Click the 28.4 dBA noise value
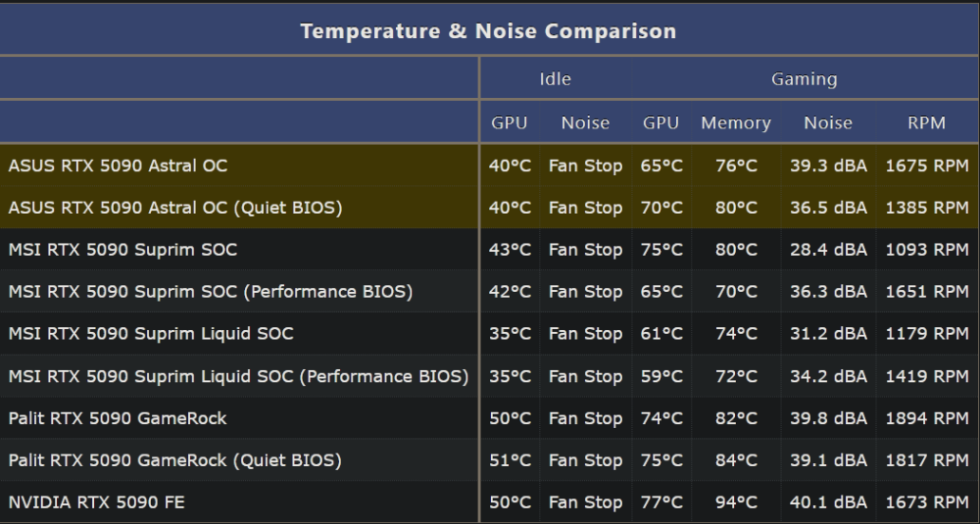 click(x=828, y=250)
